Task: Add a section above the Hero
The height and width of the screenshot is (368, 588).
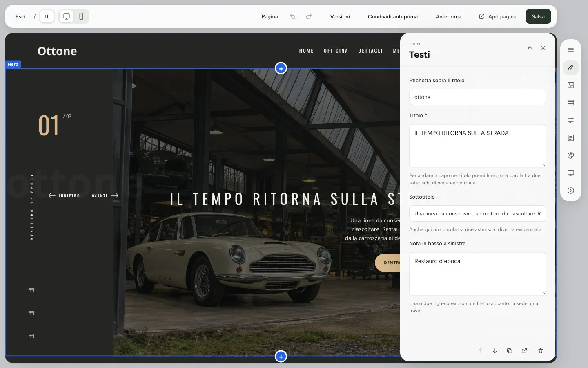Action: [x=281, y=68]
